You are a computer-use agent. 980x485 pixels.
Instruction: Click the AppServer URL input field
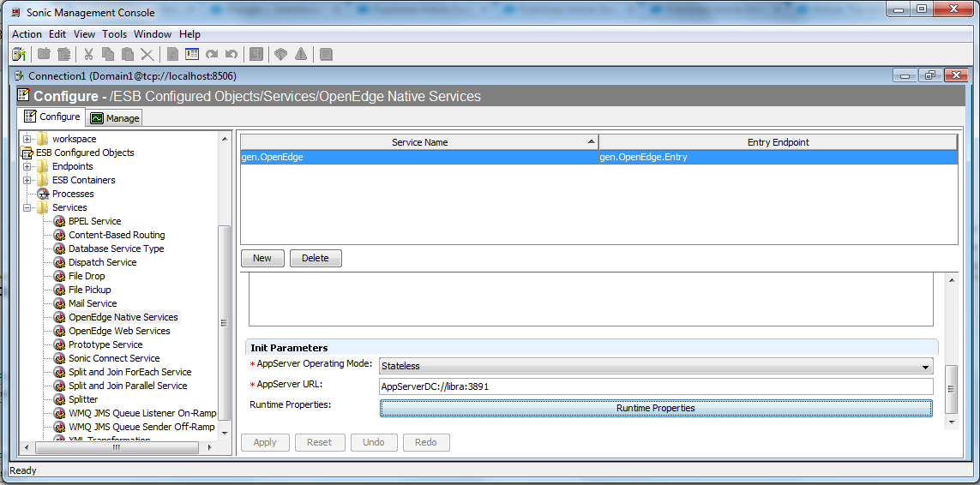pyautogui.click(x=656, y=386)
